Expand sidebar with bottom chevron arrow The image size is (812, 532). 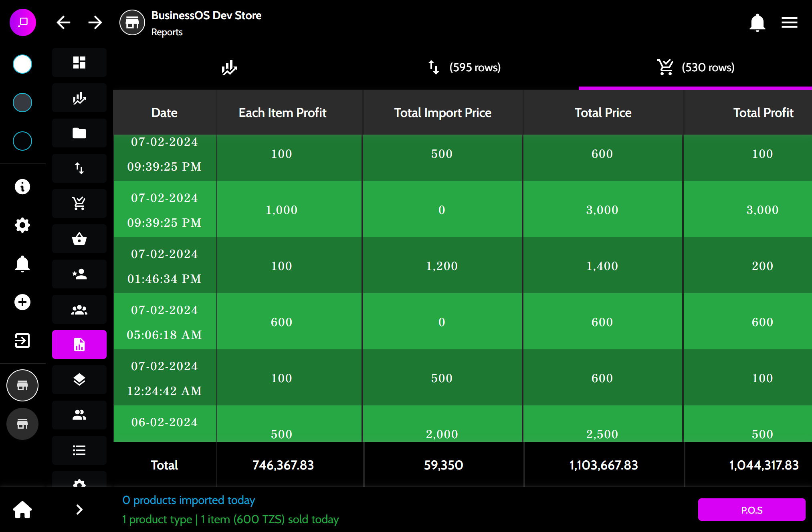point(79,510)
